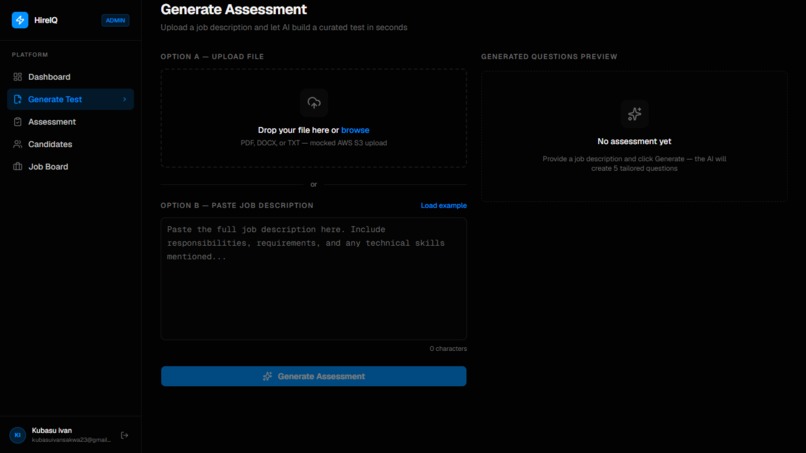The width and height of the screenshot is (806, 453).
Task: Click the logout icon
Action: point(124,436)
